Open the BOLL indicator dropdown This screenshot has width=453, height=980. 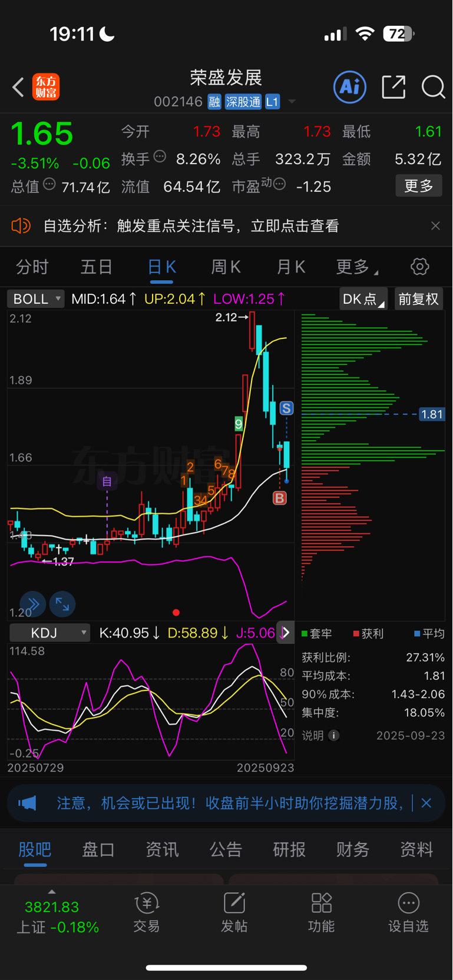point(35,299)
